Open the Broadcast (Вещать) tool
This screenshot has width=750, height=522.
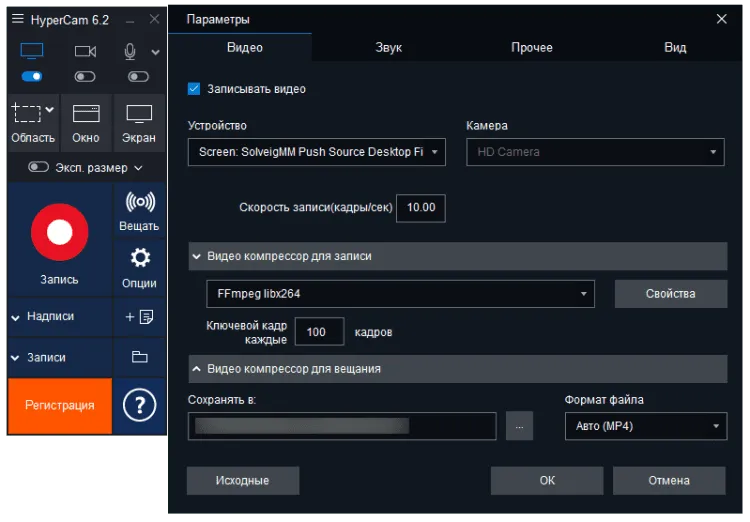click(x=139, y=210)
